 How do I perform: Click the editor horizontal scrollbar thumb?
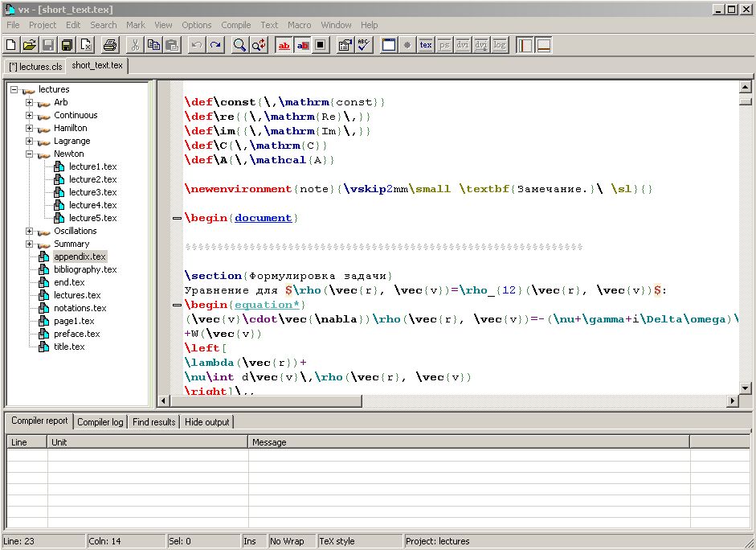pos(267,400)
